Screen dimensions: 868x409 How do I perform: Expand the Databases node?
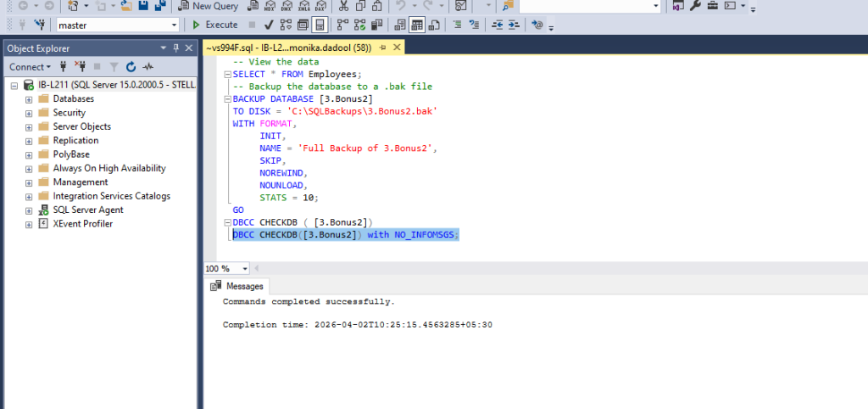pyautogui.click(x=28, y=98)
